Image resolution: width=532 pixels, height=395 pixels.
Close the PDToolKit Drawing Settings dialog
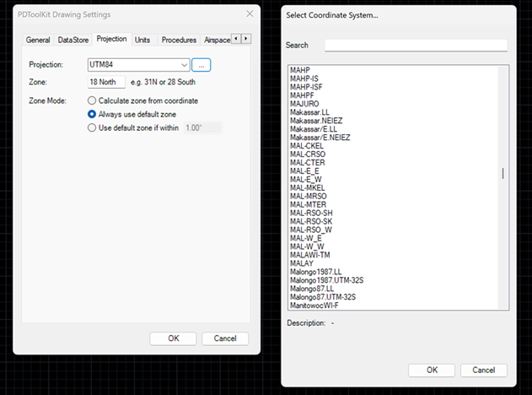(250, 14)
